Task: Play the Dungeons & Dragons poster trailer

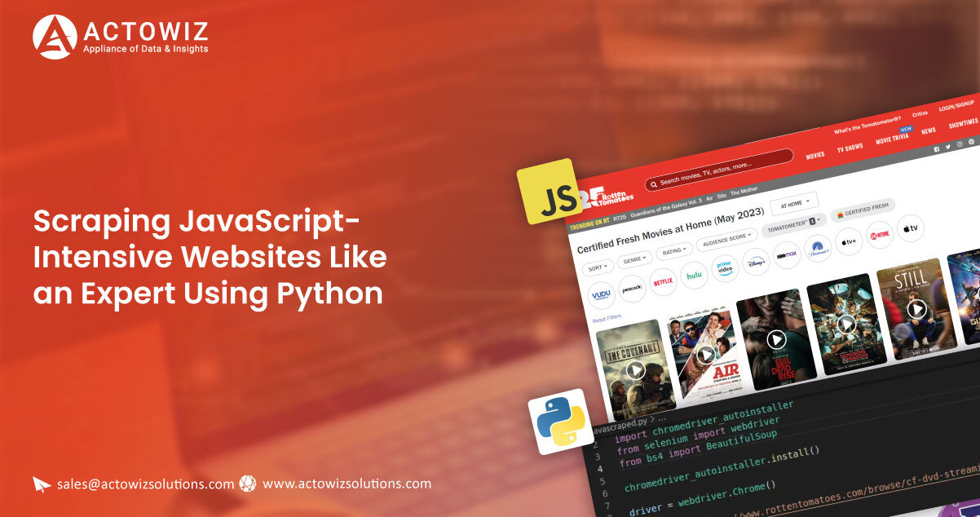Action: click(x=847, y=325)
